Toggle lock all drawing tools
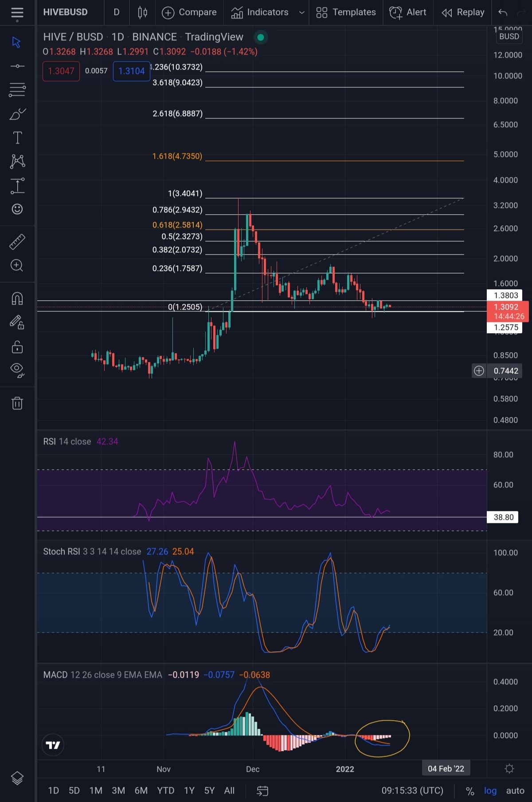This screenshot has height=802, width=532. click(x=17, y=346)
